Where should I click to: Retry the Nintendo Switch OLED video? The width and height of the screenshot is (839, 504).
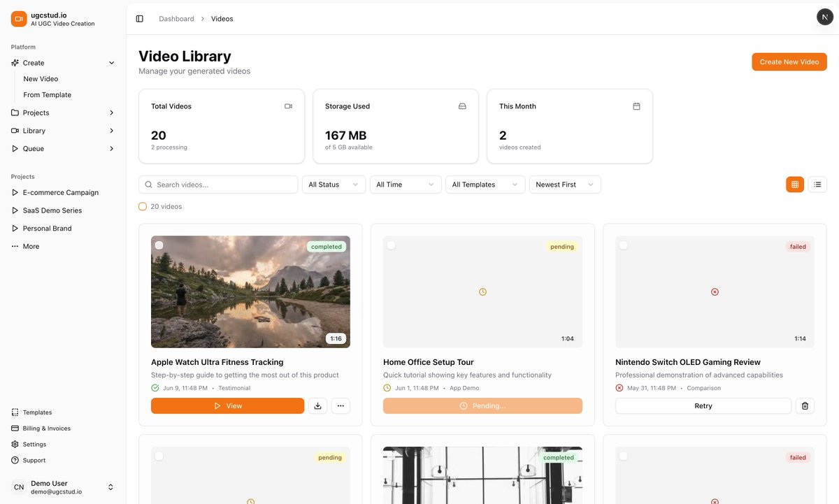coord(703,406)
